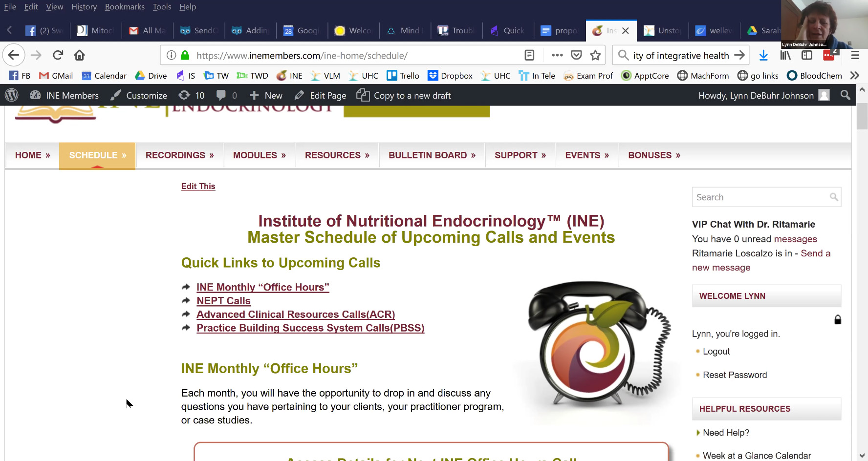Click the sidebar Search input field
Viewport: 868px width, 461px height.
pos(760,197)
